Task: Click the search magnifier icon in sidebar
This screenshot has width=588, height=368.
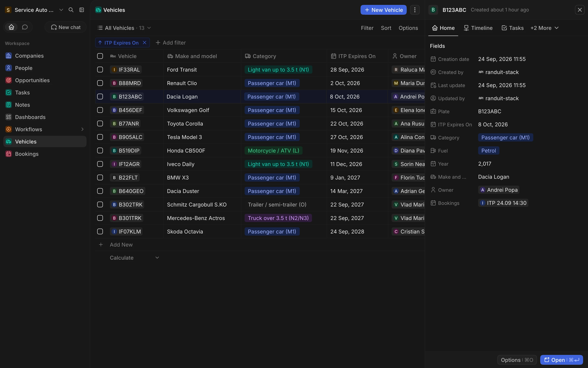Action: pyautogui.click(x=71, y=10)
